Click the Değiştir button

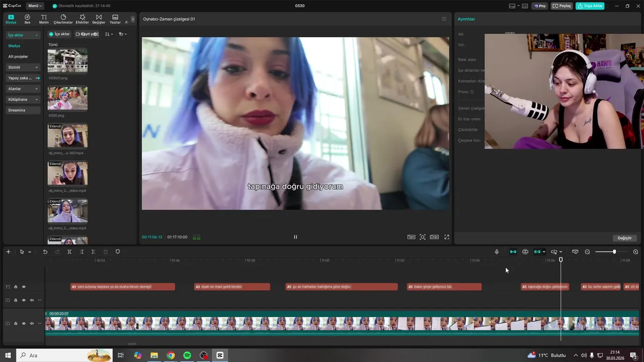624,238
